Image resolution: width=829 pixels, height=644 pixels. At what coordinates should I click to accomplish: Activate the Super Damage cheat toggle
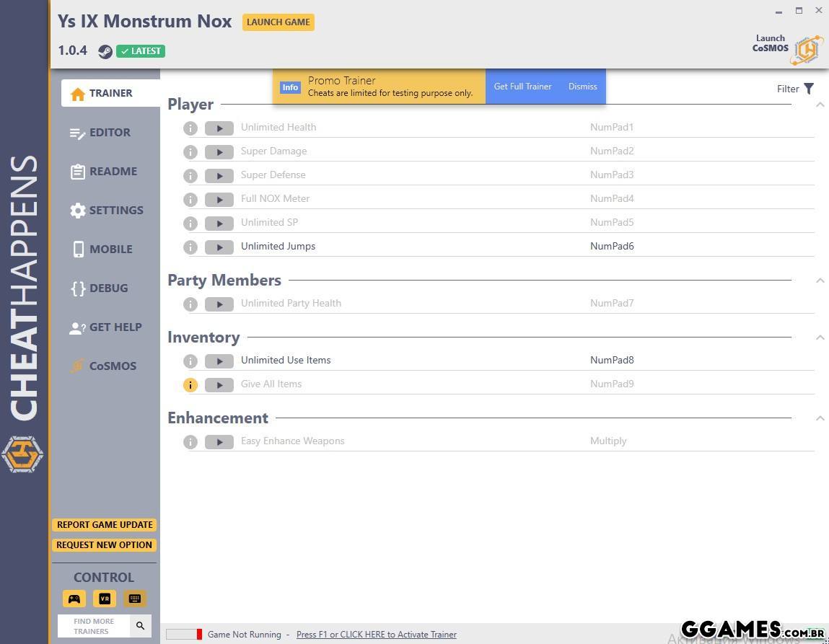pos(219,152)
